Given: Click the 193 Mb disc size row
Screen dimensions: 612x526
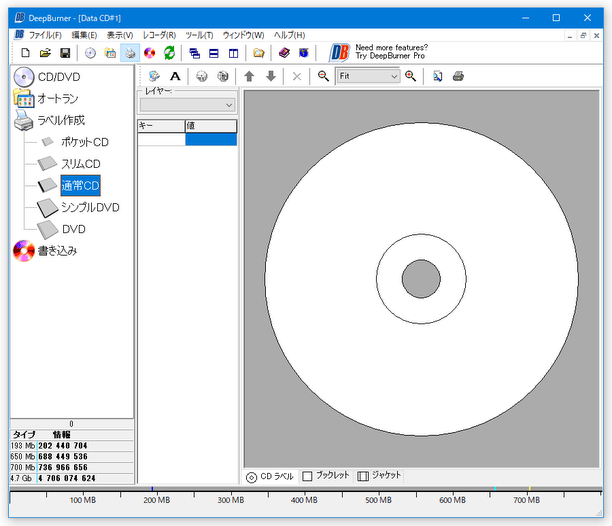Looking at the screenshot, I should coord(71,446).
